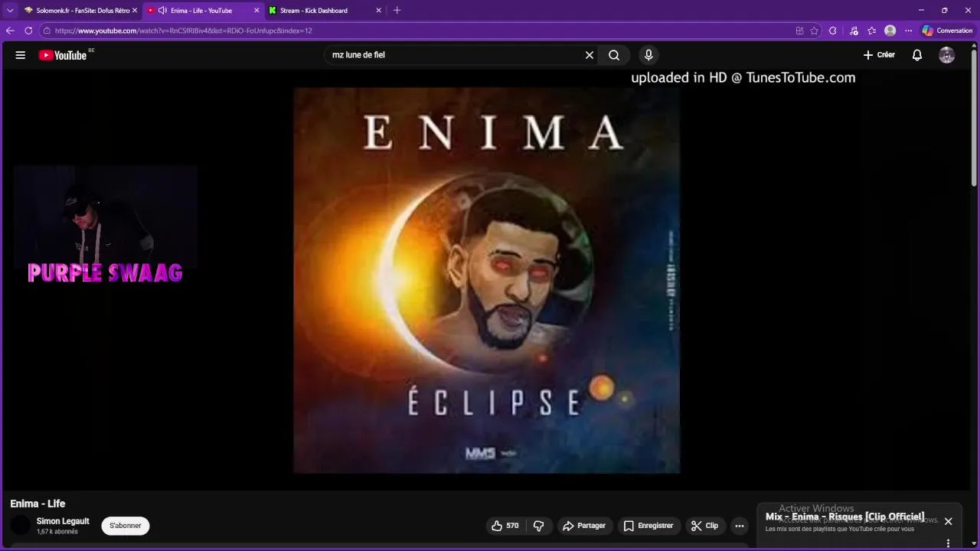The width and height of the screenshot is (980, 551).
Task: Close the Solomonk.fr tab
Action: pos(135,11)
